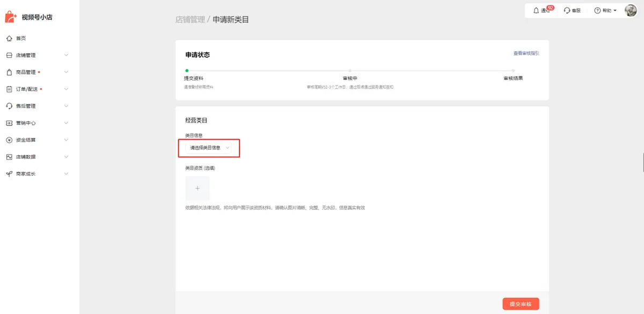Expand the 商家成长 sidebar chevron

66,174
